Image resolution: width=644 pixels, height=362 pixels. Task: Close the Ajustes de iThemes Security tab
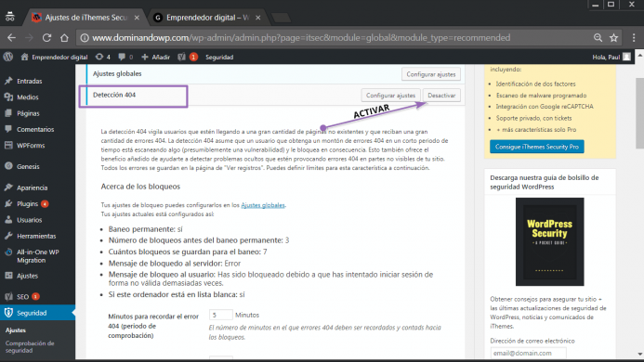[x=137, y=18]
